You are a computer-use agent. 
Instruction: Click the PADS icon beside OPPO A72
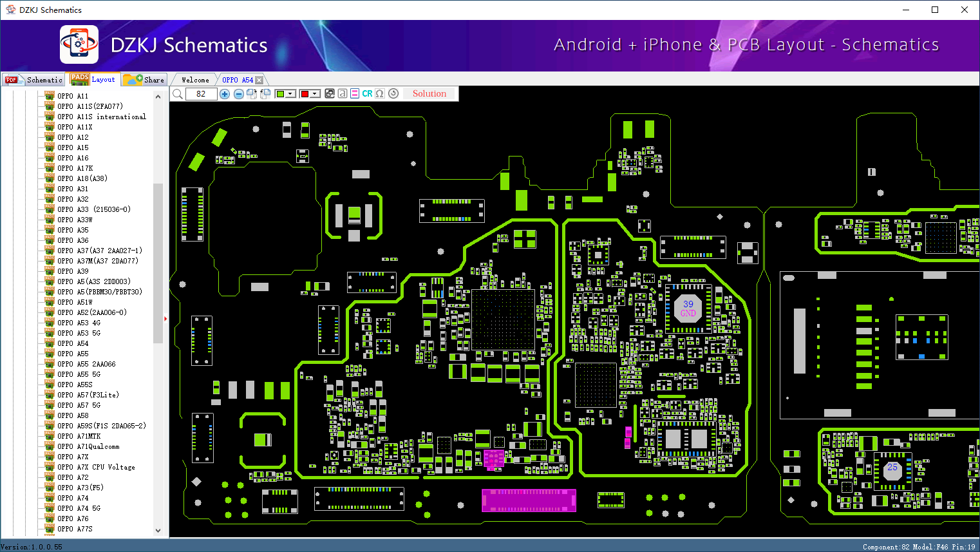click(50, 477)
